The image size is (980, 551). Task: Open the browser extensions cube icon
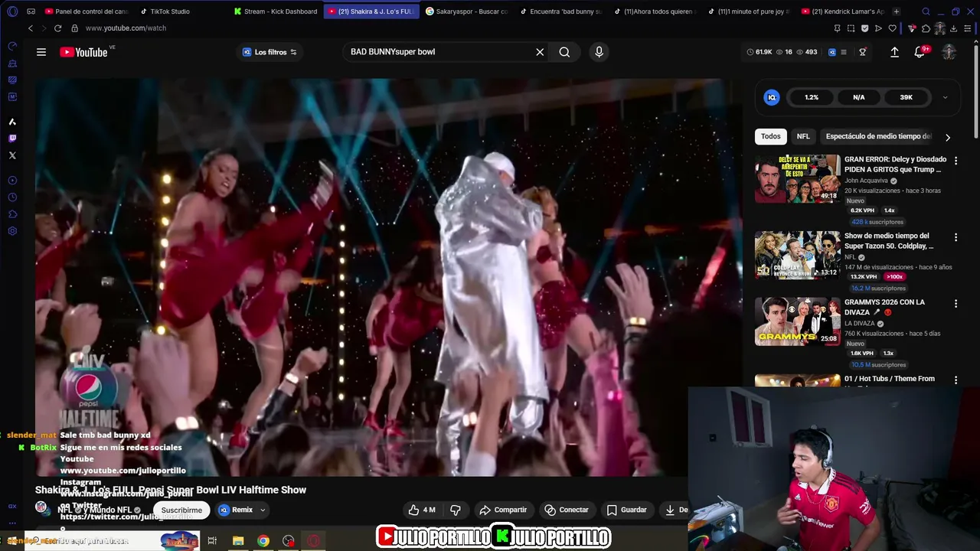[926, 28]
